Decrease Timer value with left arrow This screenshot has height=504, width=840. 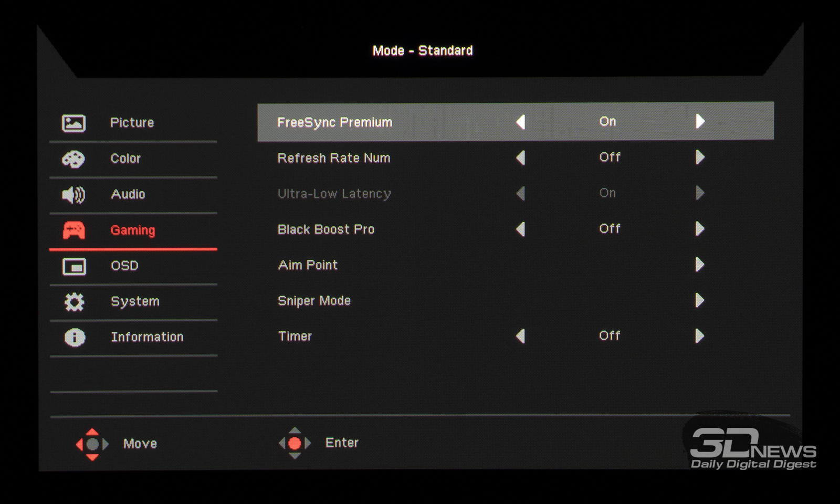520,336
